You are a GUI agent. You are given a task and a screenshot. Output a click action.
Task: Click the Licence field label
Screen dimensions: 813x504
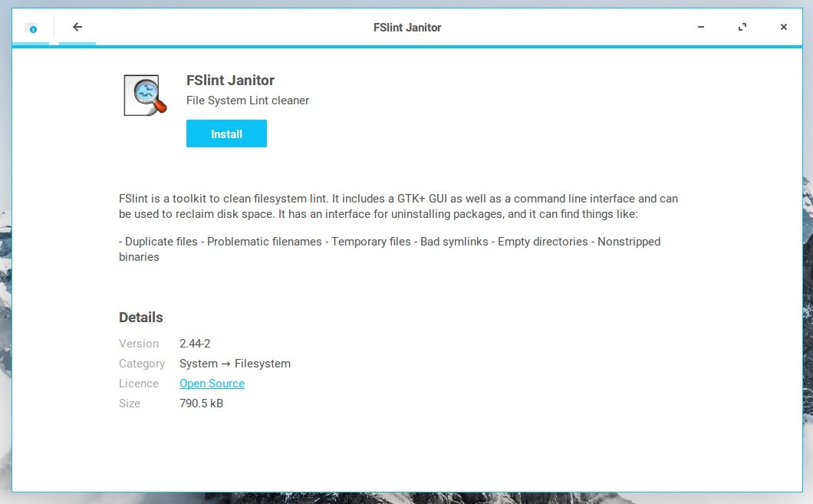[x=139, y=384]
